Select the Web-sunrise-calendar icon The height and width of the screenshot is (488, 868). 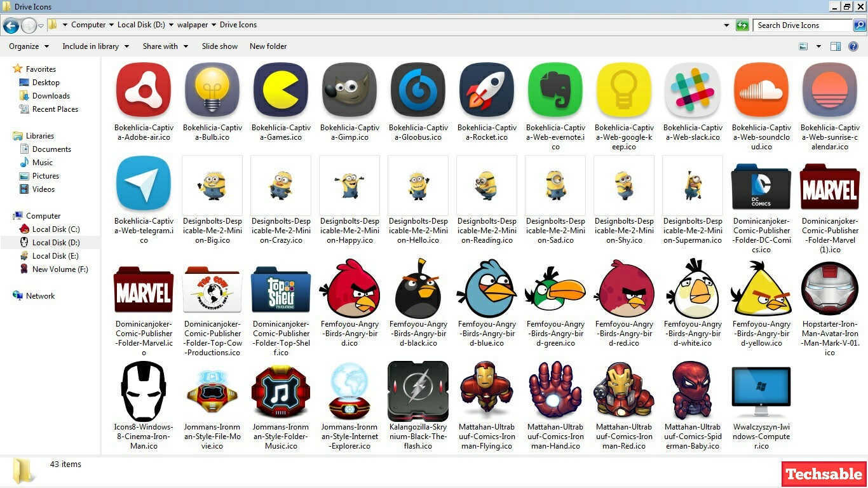point(830,90)
